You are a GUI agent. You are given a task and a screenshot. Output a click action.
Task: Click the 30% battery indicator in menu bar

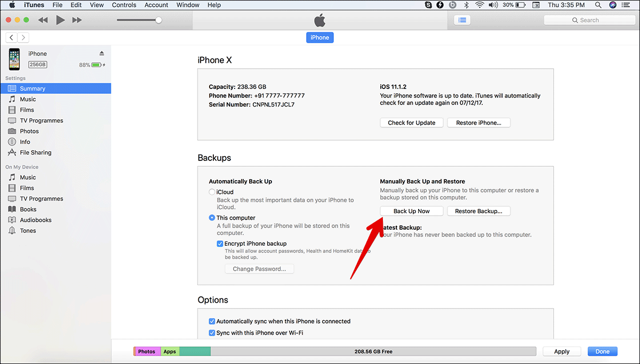[515, 5]
